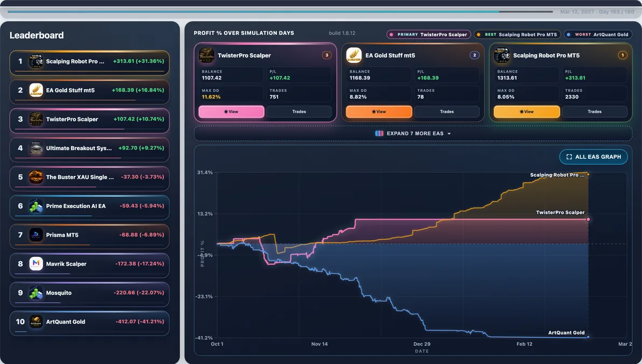This screenshot has height=364, width=642.
Task: Click the Scalping Robot trades count 2330
Action: 571,97
